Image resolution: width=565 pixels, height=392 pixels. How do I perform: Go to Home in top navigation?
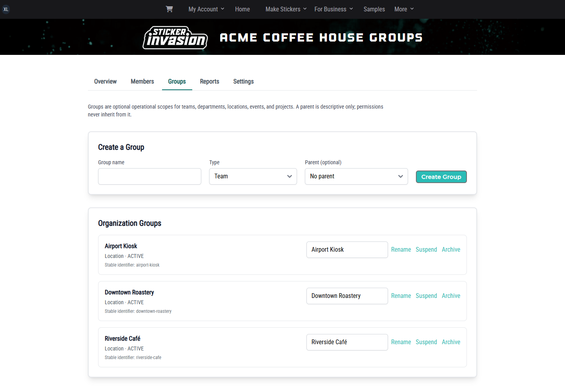[242, 9]
